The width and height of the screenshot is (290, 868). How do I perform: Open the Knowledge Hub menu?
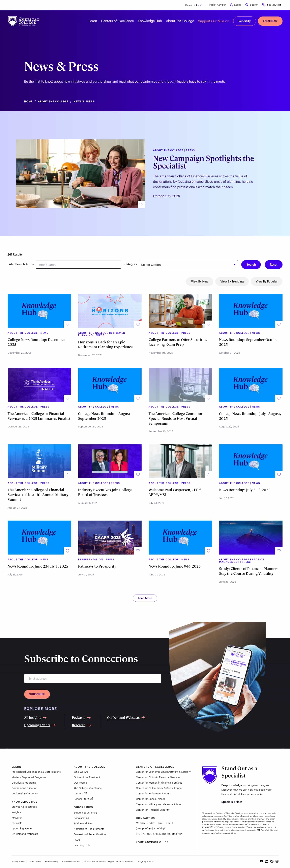150,21
